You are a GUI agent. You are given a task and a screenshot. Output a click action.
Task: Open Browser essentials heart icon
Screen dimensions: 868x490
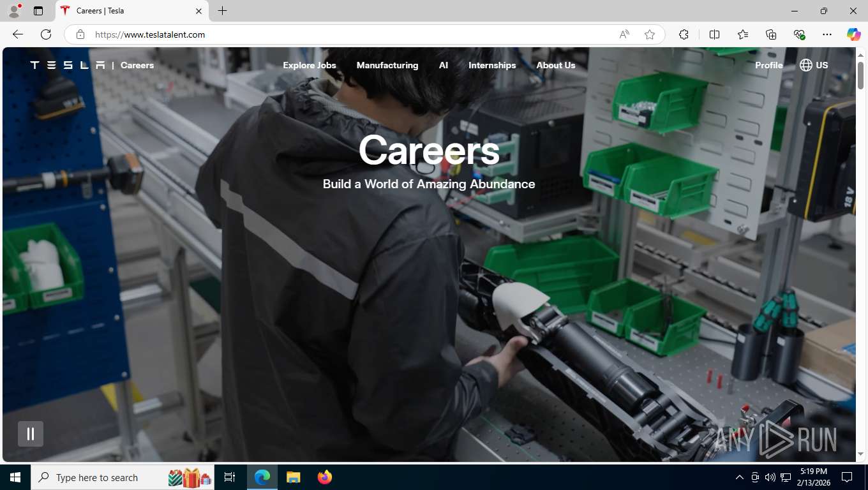(799, 34)
